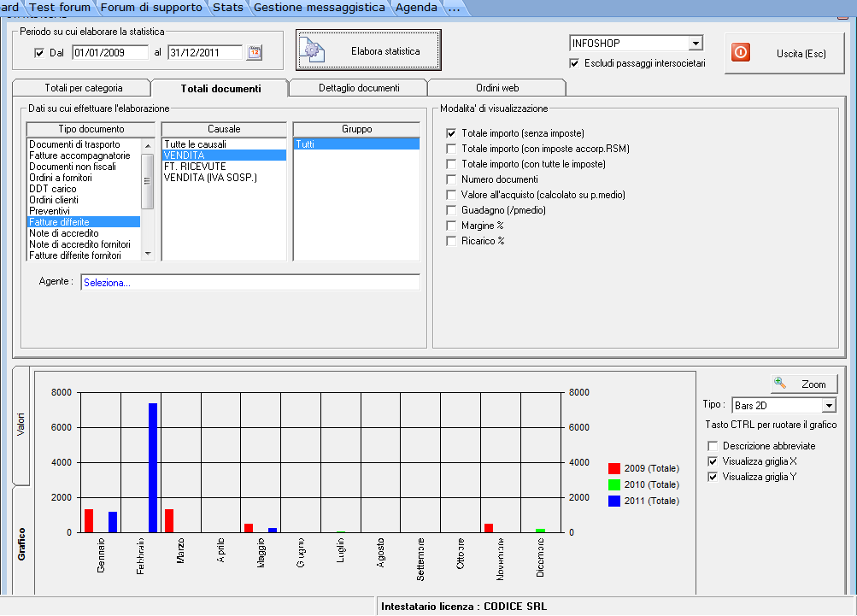Select Fatture accompagnatorie document type

(84, 155)
